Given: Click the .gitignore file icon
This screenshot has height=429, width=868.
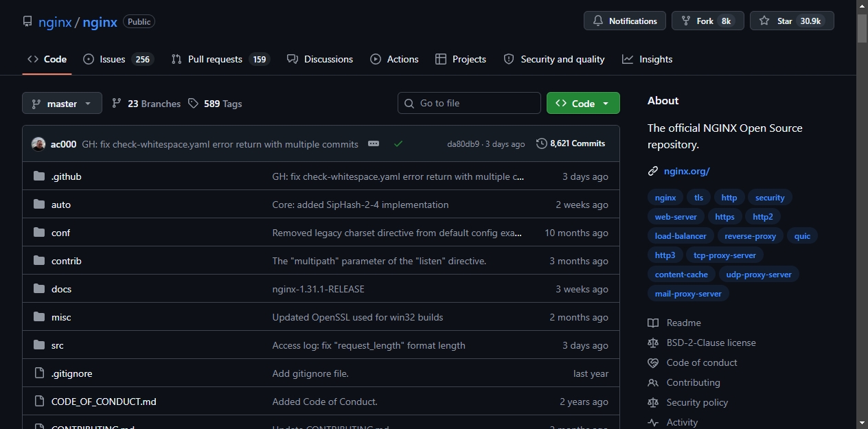Looking at the screenshot, I should [x=39, y=373].
